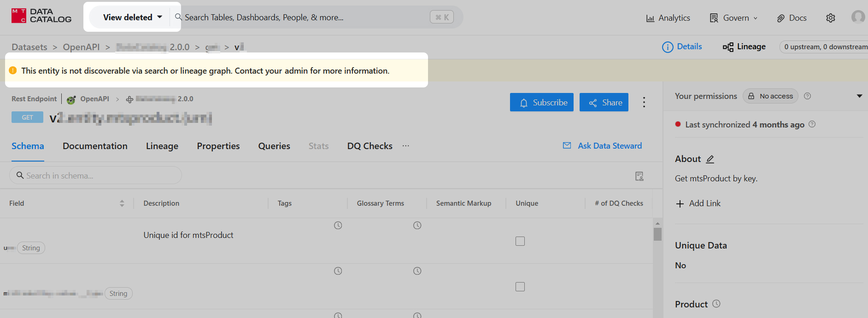Expand the Govern menu
The image size is (868, 318).
733,18
